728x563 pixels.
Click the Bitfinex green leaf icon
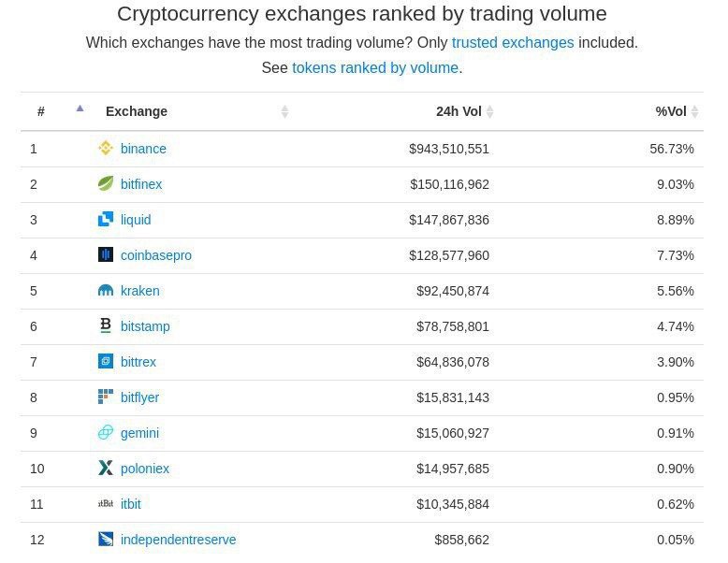106,183
